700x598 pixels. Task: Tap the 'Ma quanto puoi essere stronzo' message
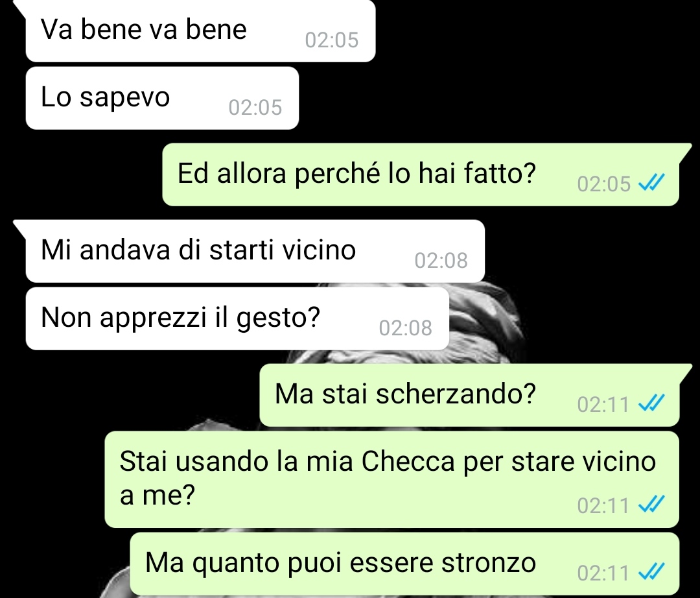point(404,564)
